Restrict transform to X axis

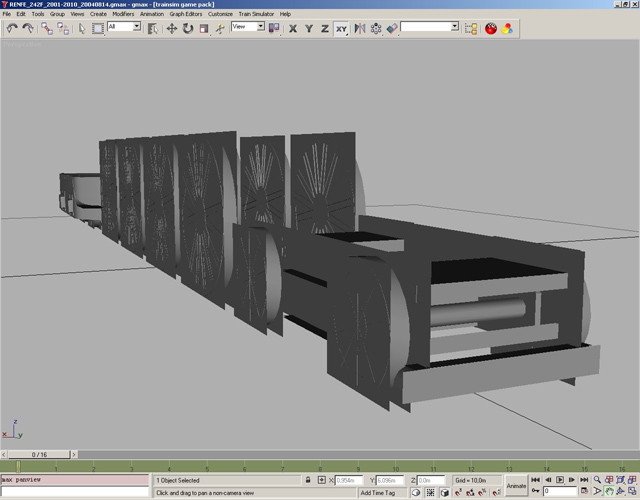293,28
